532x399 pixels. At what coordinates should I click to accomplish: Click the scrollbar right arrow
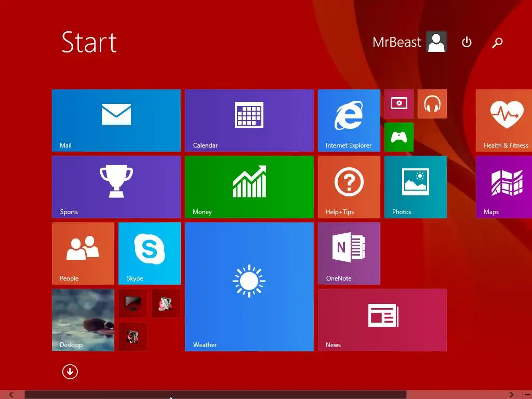point(512,395)
